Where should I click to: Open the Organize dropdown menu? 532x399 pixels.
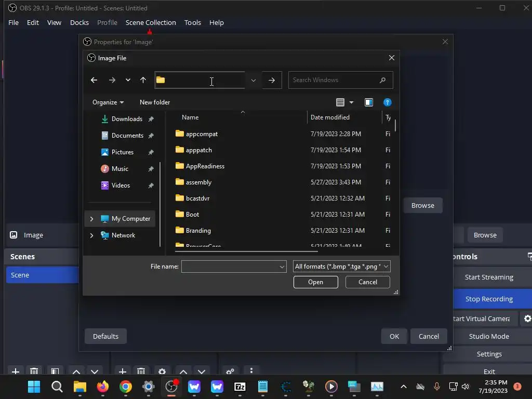[108, 102]
